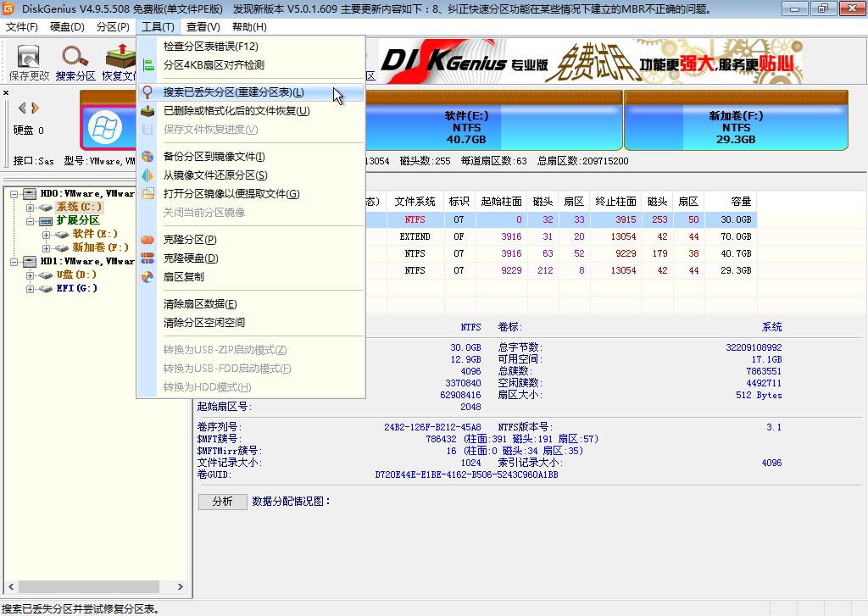Collapse the HD0: VMware disk node
The image size is (868, 616).
click(x=14, y=194)
